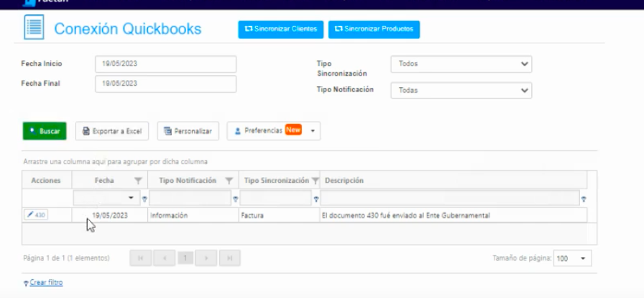Screen dimensions: 644x298
Task: Click the 'Arrastre una columna aquí' grouping panel text
Action: pos(116,162)
